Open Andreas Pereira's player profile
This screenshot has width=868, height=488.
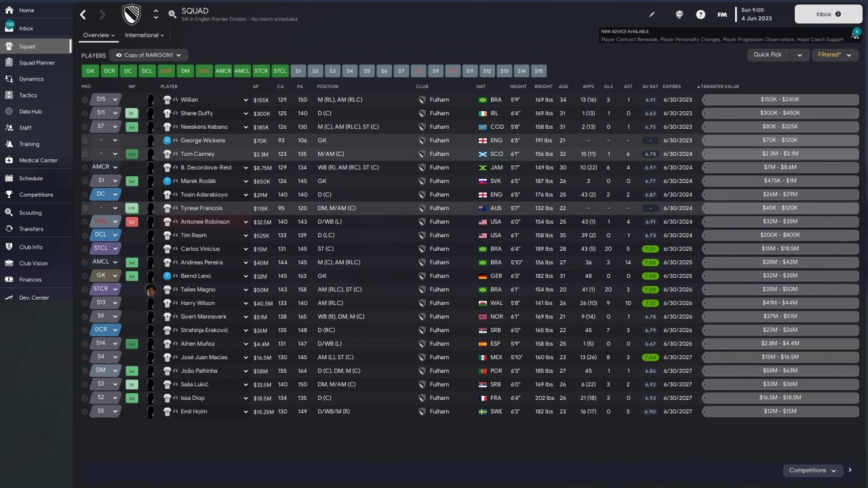click(x=200, y=262)
